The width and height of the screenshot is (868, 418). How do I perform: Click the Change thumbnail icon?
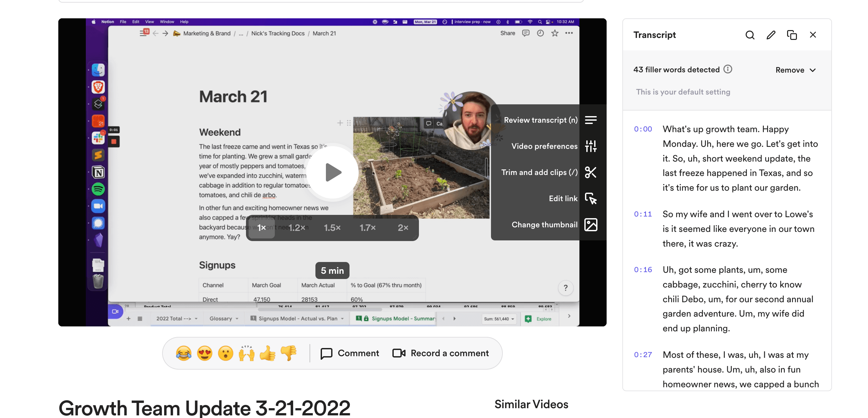tap(591, 224)
